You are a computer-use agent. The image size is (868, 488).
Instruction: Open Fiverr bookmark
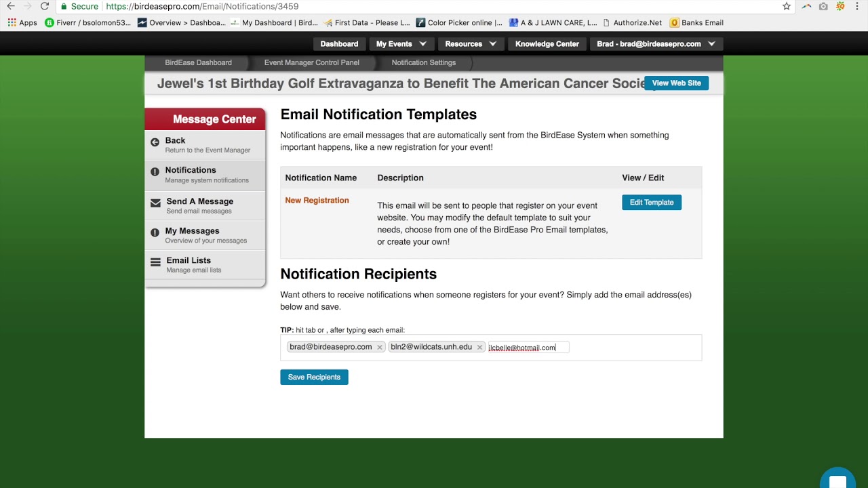point(87,22)
